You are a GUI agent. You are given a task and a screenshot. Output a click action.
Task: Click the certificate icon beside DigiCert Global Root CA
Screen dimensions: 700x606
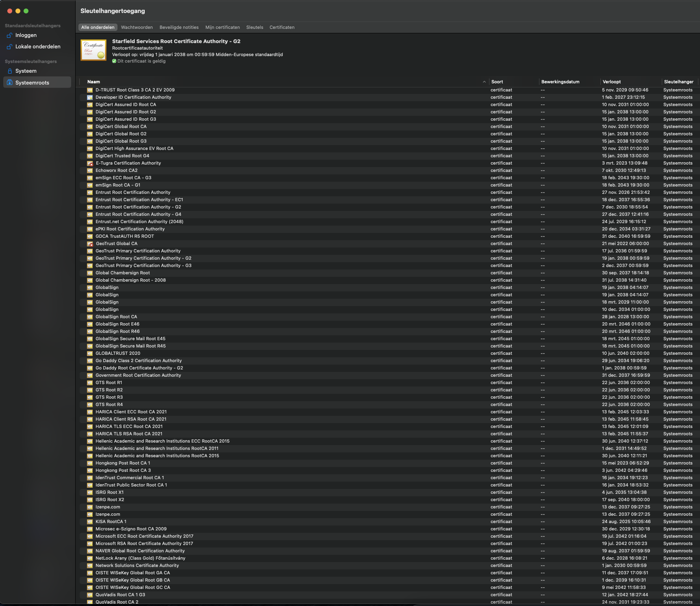click(x=90, y=126)
